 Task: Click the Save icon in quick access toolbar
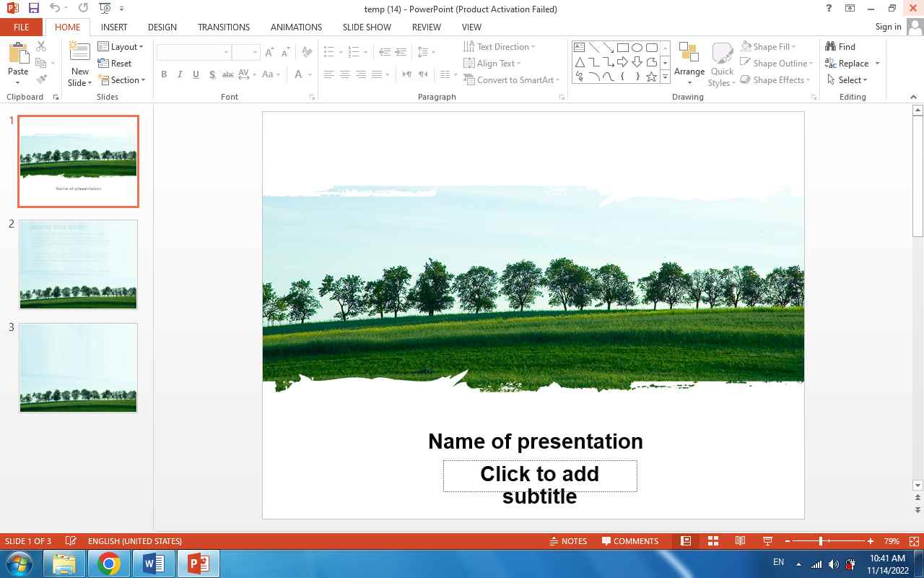point(33,9)
